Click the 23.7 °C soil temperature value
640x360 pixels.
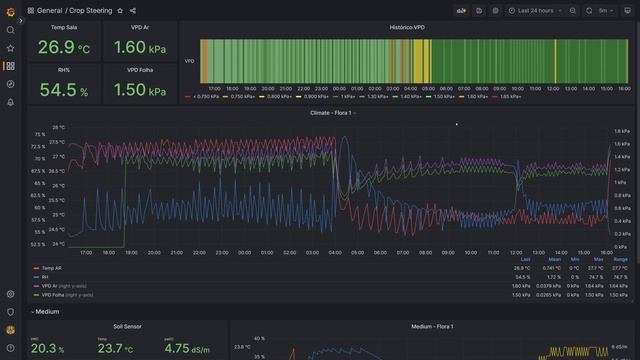coord(115,349)
